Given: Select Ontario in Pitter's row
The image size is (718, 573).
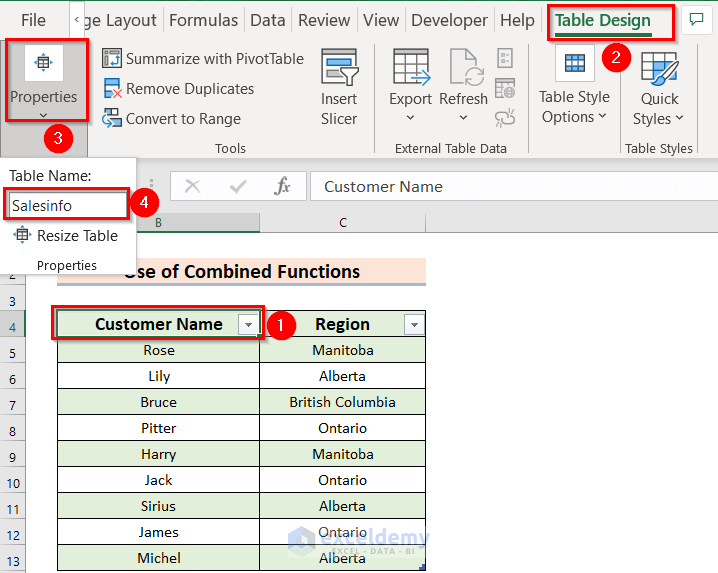Looking at the screenshot, I should click(x=343, y=428).
